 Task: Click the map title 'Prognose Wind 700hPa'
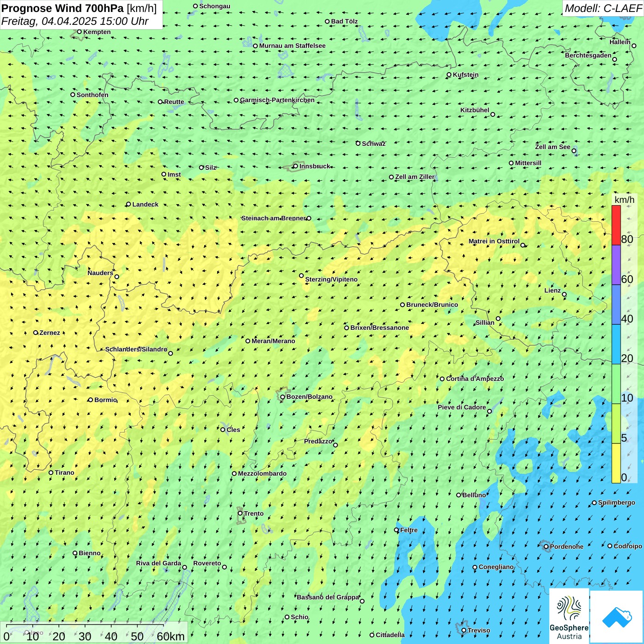(63, 8)
